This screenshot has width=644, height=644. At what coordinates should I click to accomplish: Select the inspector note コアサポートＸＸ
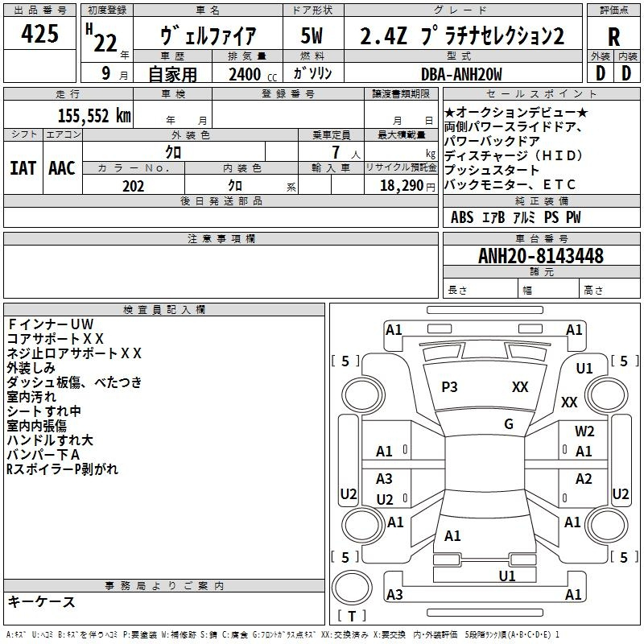point(56,338)
